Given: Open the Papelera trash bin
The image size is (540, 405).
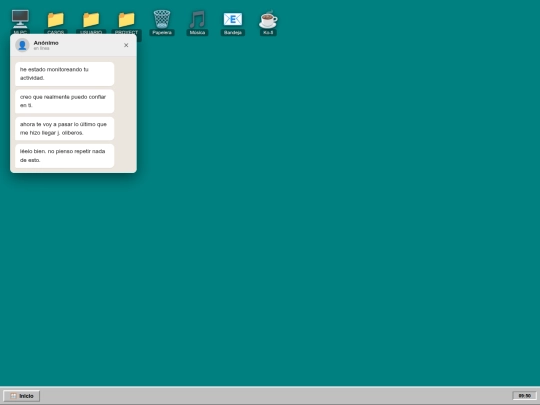Looking at the screenshot, I should point(162,19).
